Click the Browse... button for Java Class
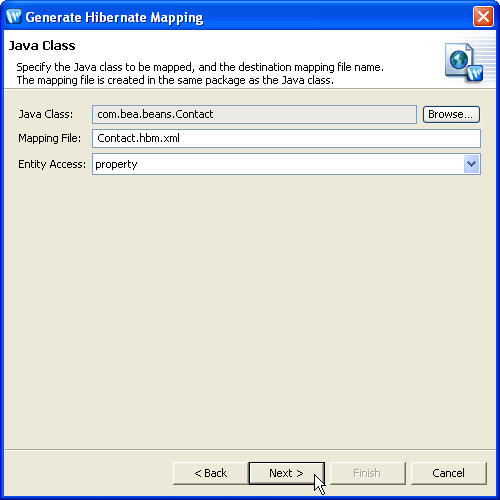 click(451, 114)
